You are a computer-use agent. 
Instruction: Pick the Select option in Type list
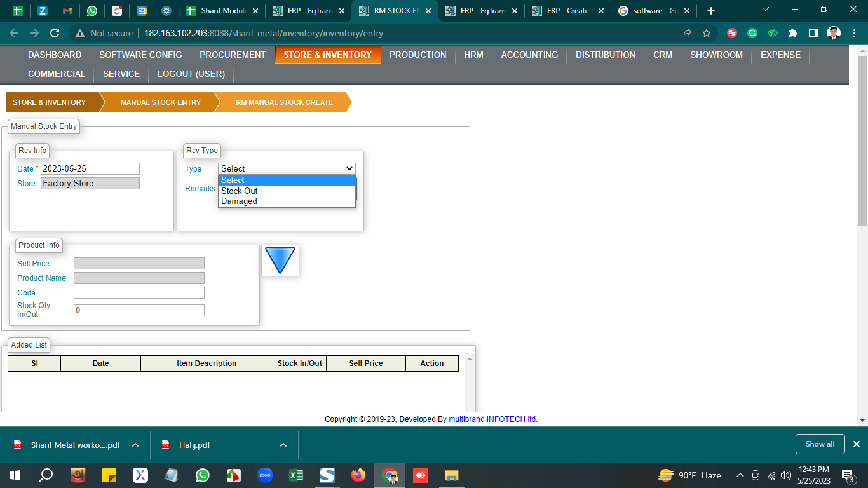click(x=287, y=180)
